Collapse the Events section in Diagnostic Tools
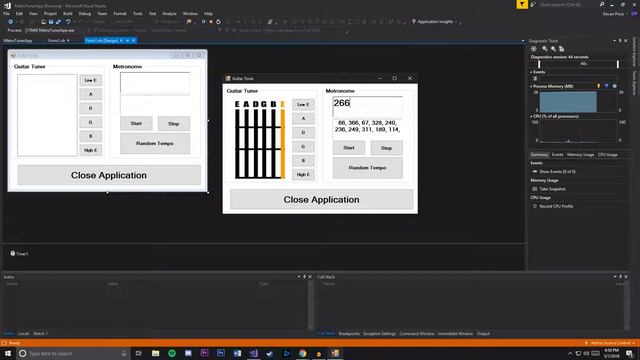This screenshot has width=640, height=360. pyautogui.click(x=531, y=72)
